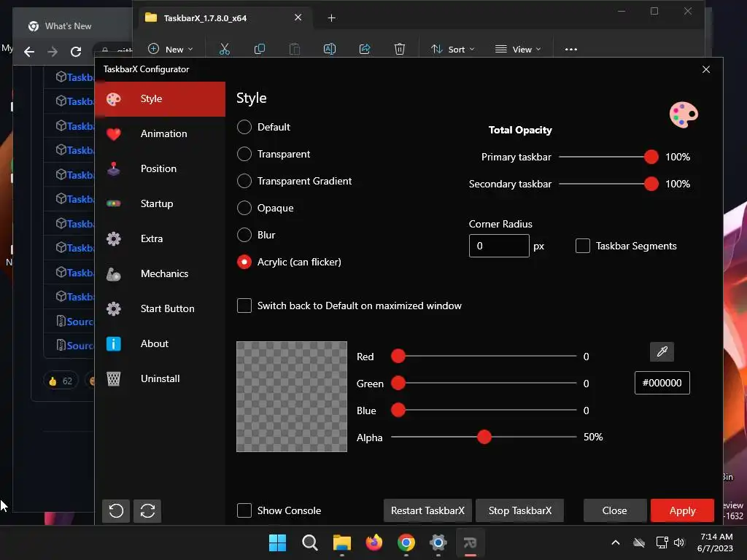The image size is (747, 560).
Task: Open the Animation section
Action: point(160,134)
